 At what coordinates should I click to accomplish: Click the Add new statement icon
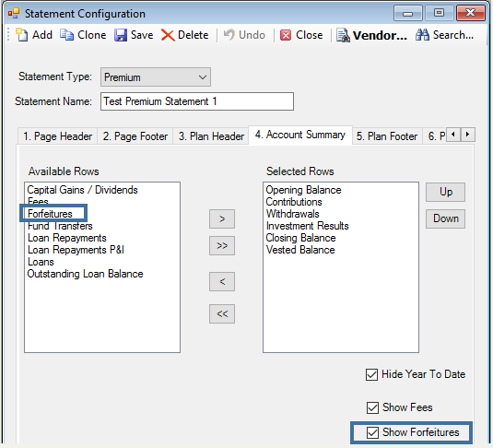coord(22,35)
